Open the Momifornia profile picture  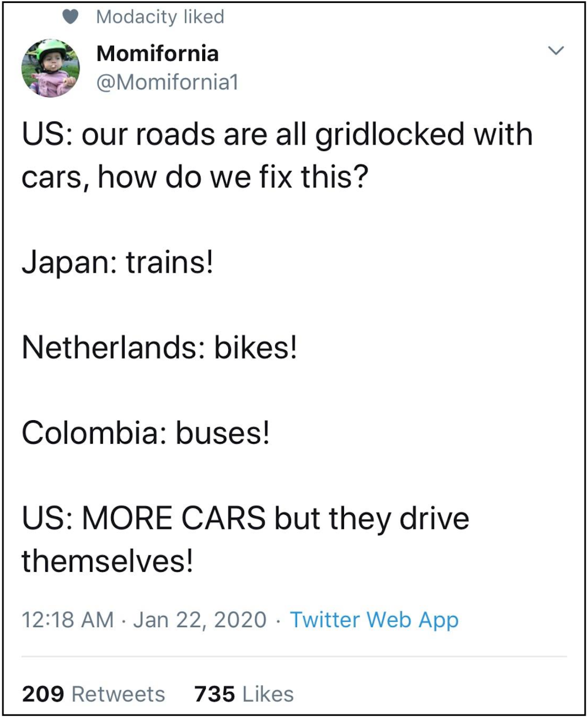[51, 69]
